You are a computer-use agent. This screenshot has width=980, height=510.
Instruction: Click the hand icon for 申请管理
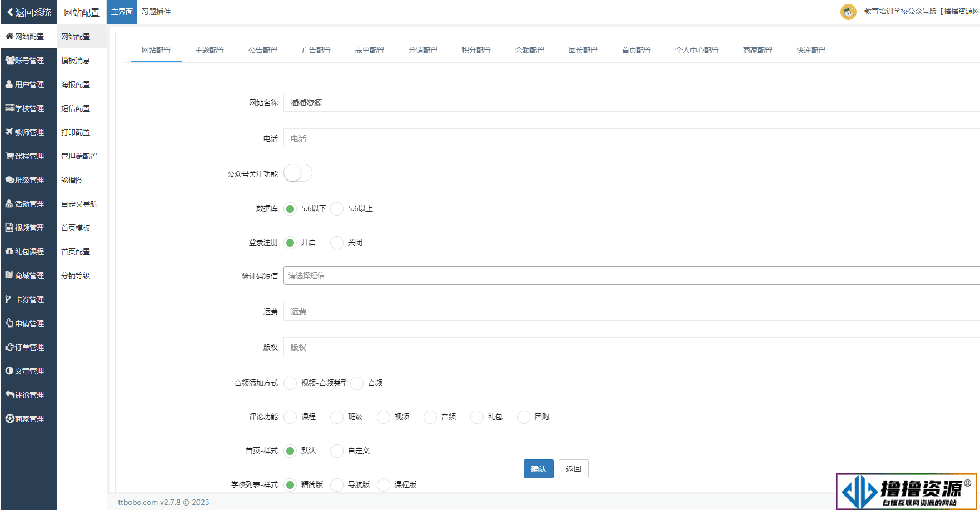click(x=9, y=323)
